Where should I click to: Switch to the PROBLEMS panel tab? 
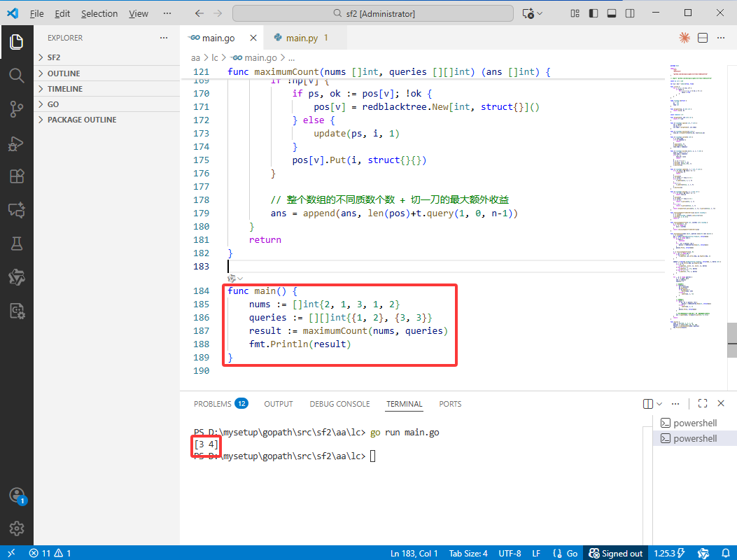(x=220, y=404)
